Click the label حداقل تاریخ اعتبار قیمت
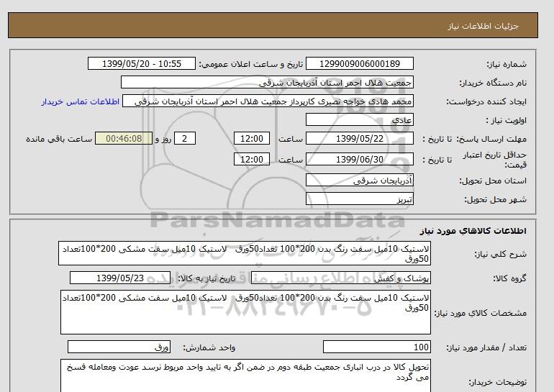 495,160
